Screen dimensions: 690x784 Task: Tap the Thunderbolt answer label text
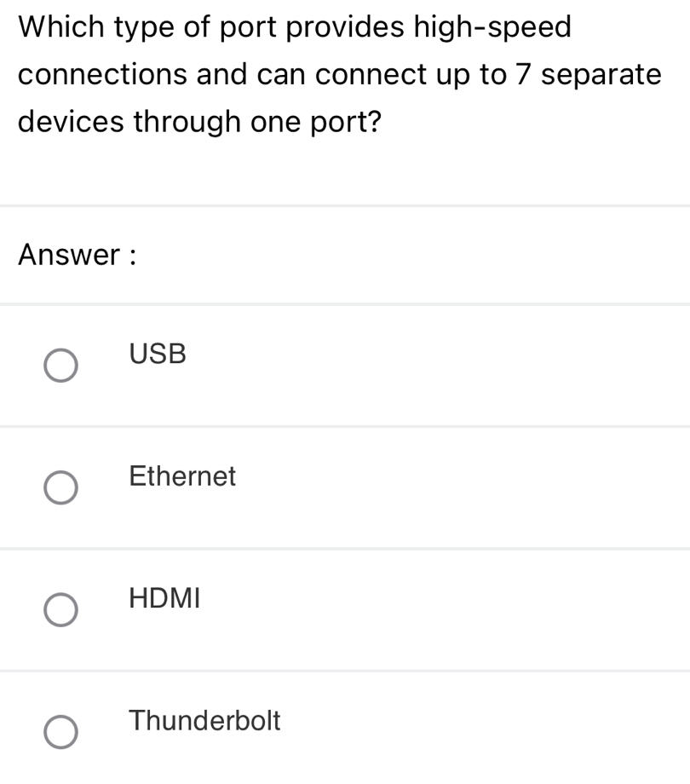click(204, 721)
